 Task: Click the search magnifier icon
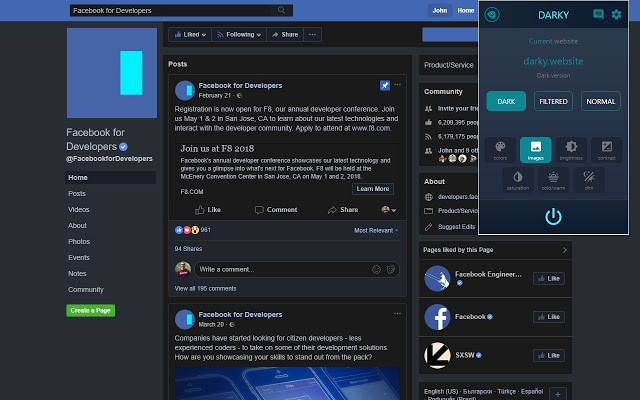click(x=281, y=10)
